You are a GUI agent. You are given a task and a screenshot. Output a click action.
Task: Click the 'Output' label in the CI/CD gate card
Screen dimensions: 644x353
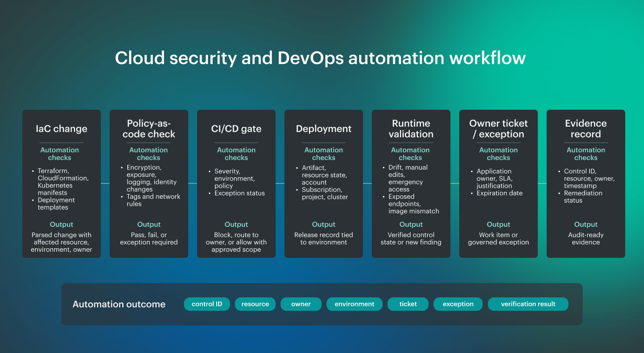point(236,224)
